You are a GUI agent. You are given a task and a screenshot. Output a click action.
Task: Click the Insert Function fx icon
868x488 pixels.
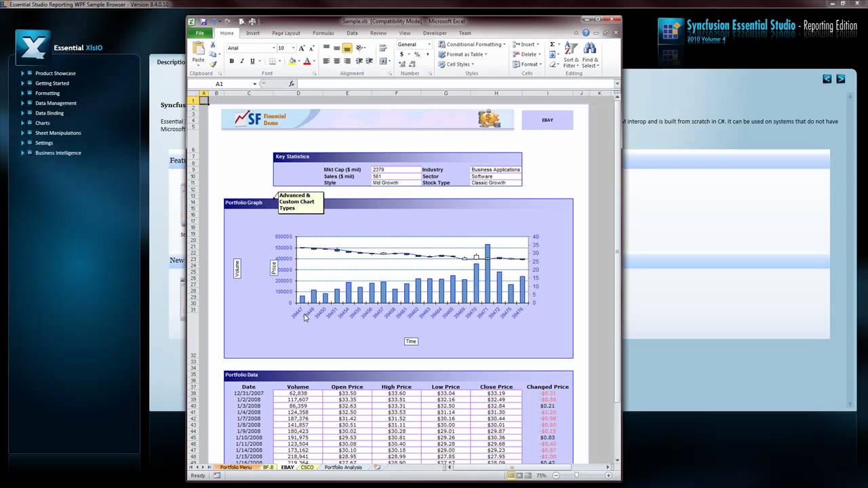click(292, 84)
